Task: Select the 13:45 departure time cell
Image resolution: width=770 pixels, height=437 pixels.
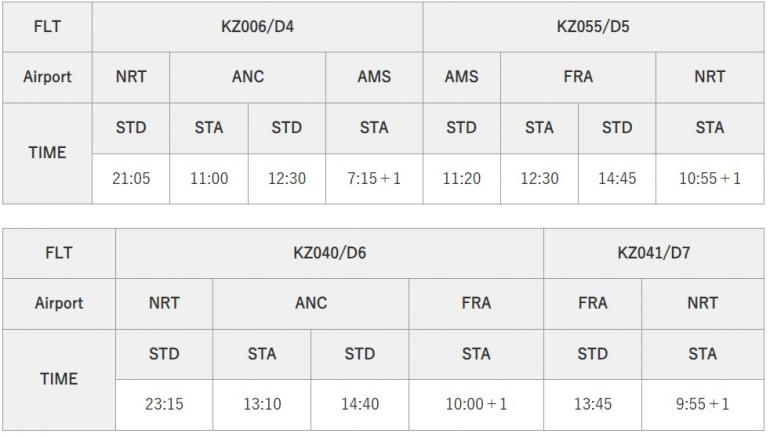Action: [593, 405]
